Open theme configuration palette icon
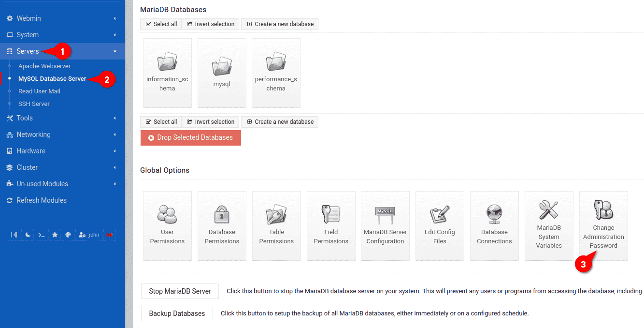Screen dimensions: 644x328 click(x=68, y=235)
